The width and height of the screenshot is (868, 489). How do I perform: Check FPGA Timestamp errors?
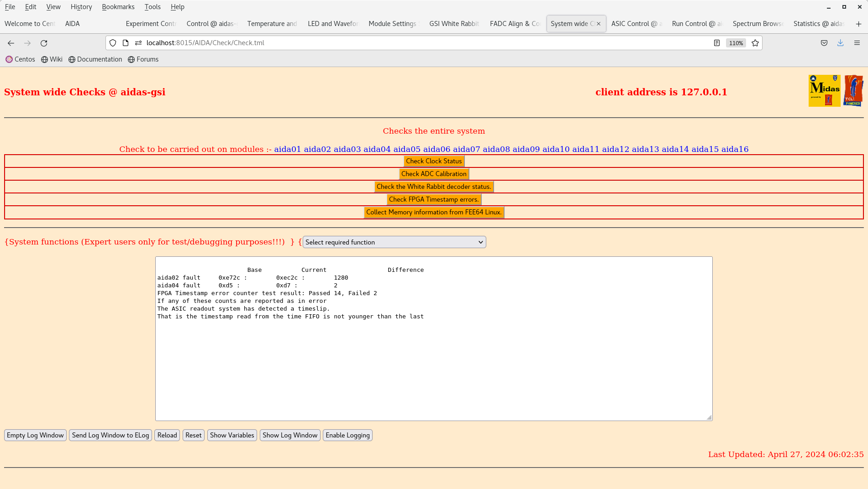pos(434,199)
